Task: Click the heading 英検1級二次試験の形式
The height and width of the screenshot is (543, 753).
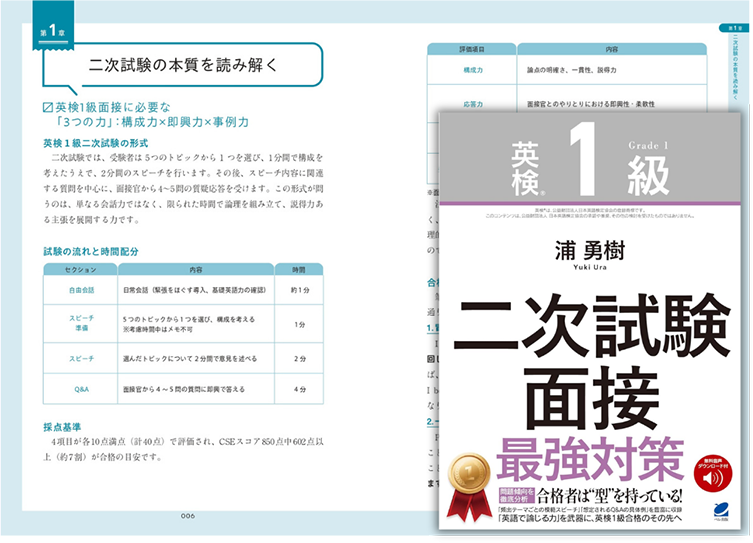Action: pos(96,143)
